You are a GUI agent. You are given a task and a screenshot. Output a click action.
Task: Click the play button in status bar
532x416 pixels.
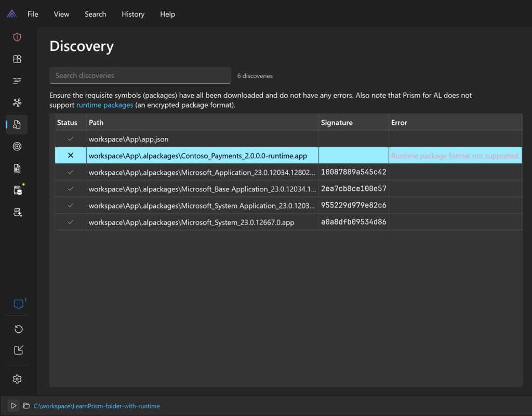pyautogui.click(x=13, y=406)
